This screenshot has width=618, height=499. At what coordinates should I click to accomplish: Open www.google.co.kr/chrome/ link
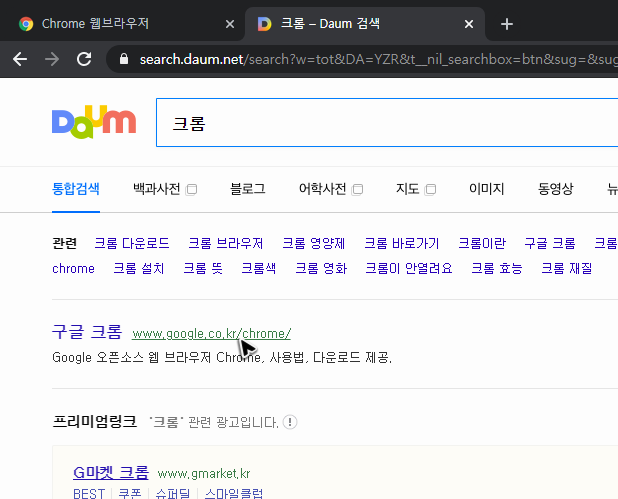click(x=212, y=334)
